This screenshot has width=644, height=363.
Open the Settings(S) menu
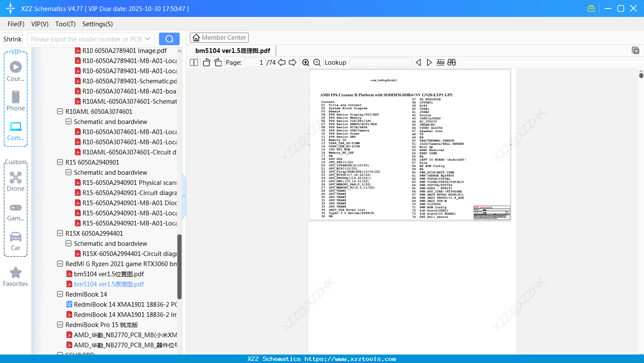click(98, 24)
